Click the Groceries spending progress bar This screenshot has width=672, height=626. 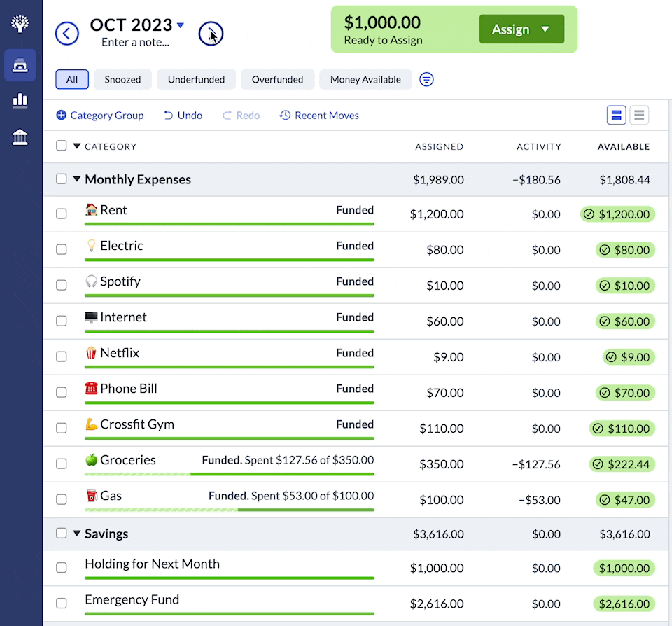pyautogui.click(x=230, y=474)
